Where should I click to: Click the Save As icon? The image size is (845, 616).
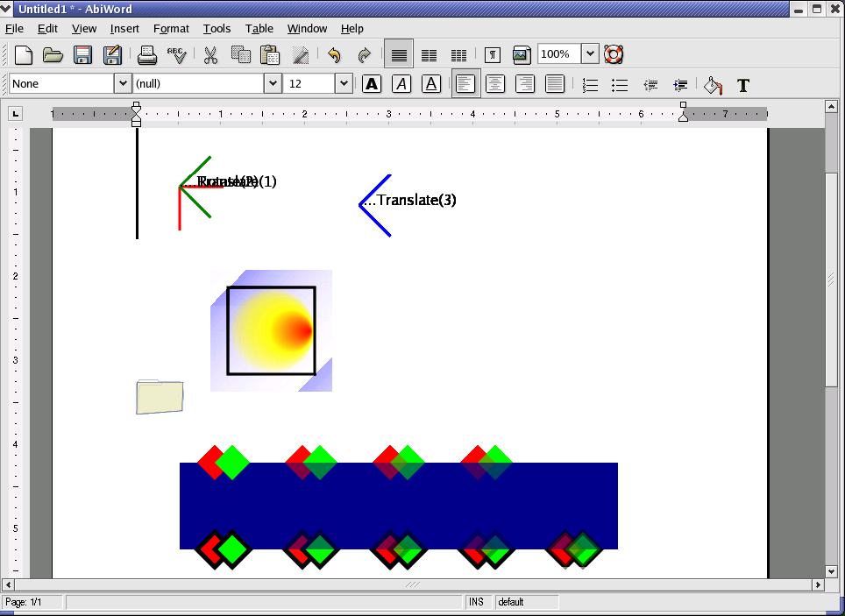point(112,55)
